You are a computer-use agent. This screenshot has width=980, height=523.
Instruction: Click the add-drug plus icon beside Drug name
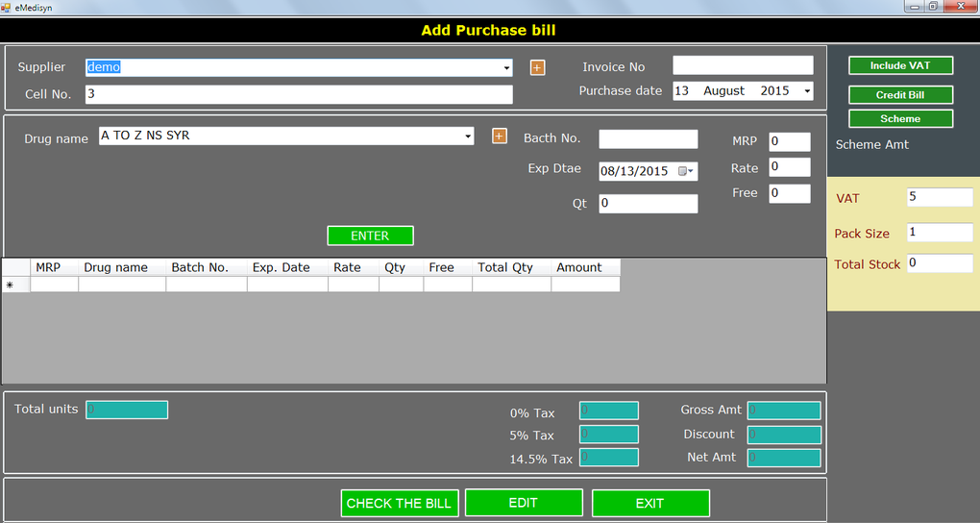[x=499, y=136]
